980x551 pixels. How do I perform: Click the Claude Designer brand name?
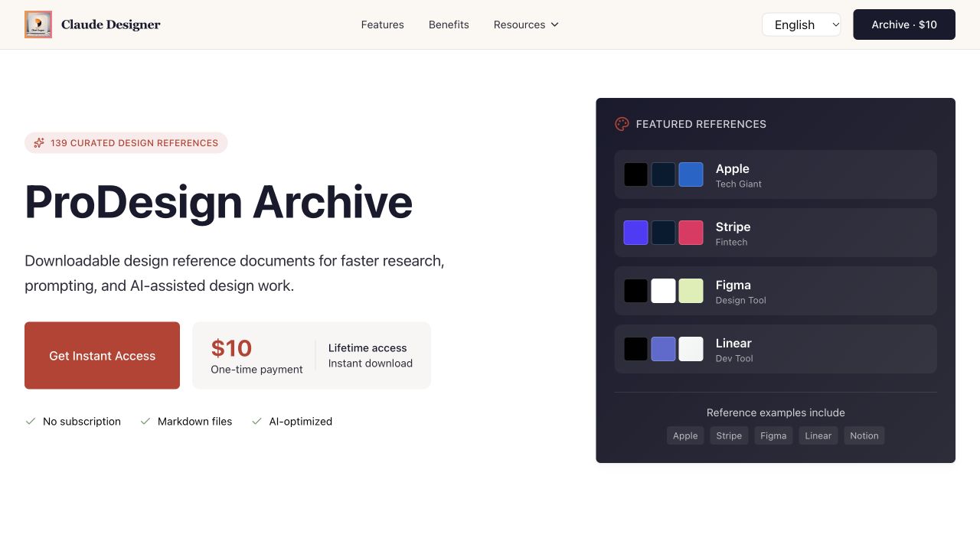pyautogui.click(x=111, y=24)
